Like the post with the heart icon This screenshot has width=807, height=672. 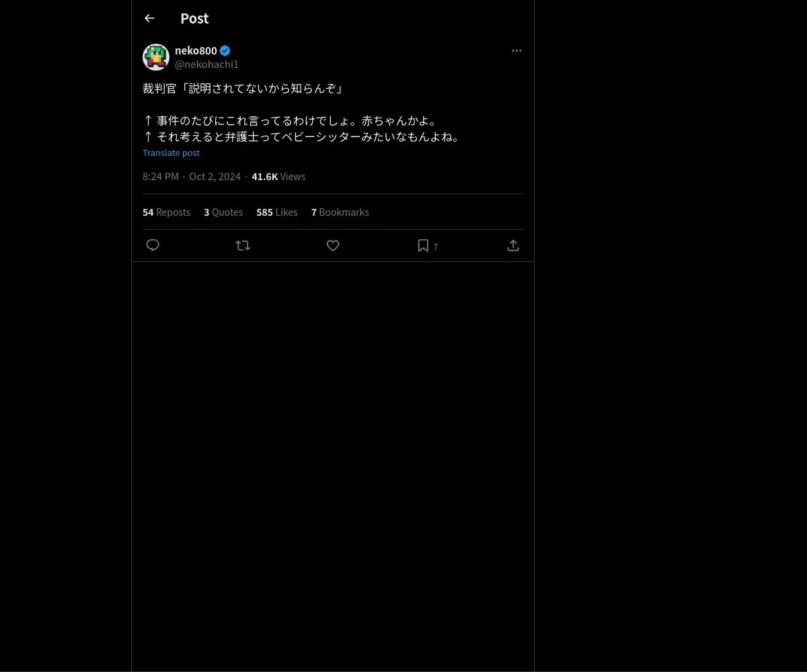pos(333,245)
